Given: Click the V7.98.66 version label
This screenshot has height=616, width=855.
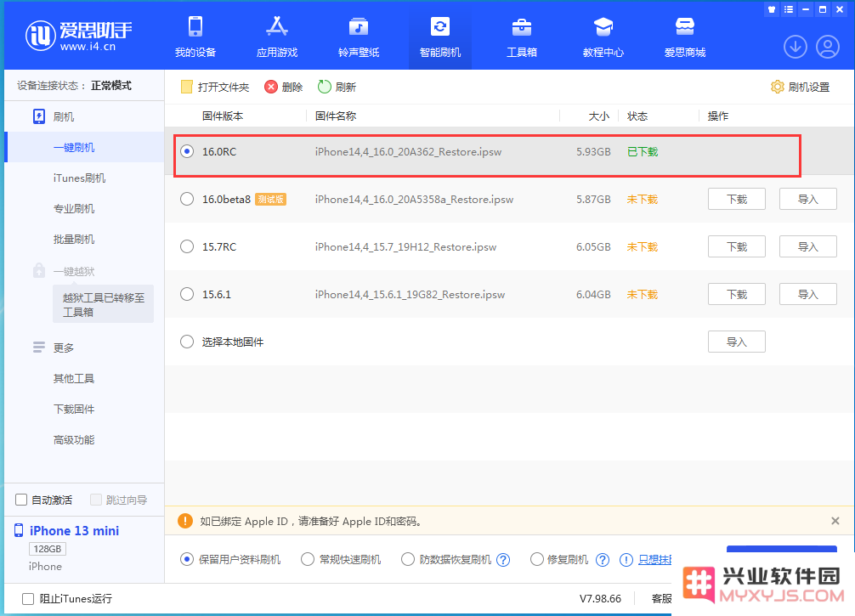Looking at the screenshot, I should (600, 598).
